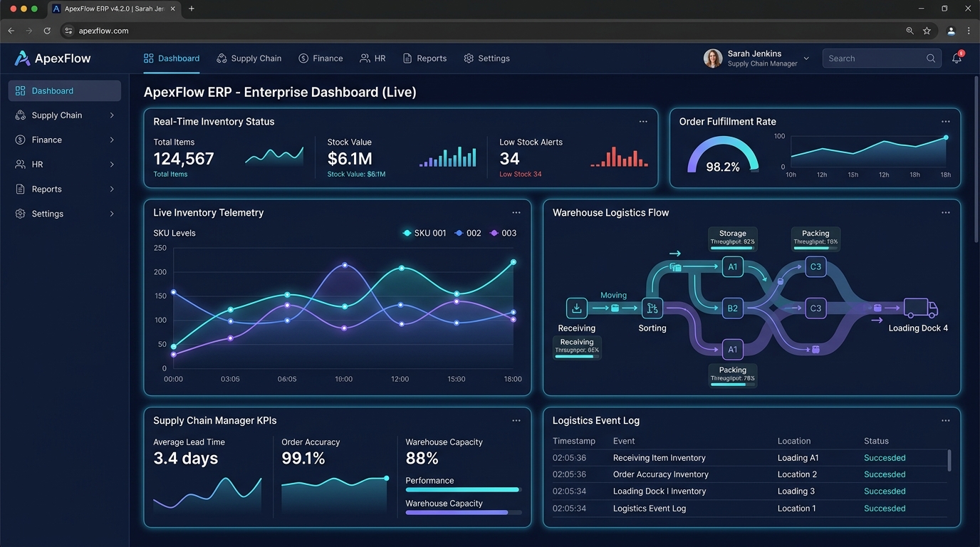Open the notifications bell

956,58
